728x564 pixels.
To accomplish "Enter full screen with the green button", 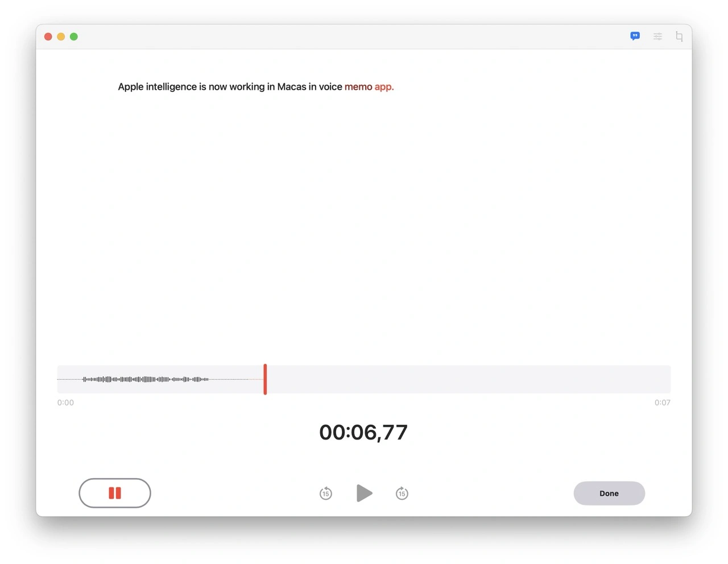I will click(74, 36).
